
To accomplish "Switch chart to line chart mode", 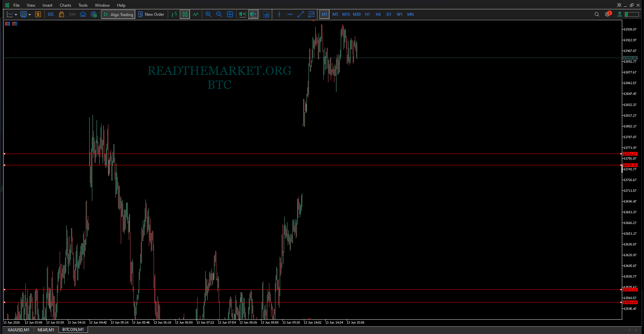I will pyautogui.click(x=196, y=14).
